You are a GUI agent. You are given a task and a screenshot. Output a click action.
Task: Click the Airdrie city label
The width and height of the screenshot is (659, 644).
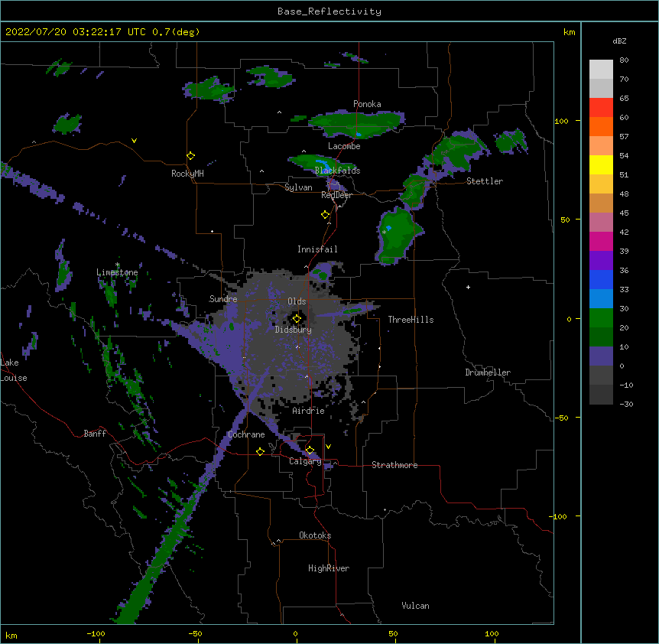click(x=309, y=411)
